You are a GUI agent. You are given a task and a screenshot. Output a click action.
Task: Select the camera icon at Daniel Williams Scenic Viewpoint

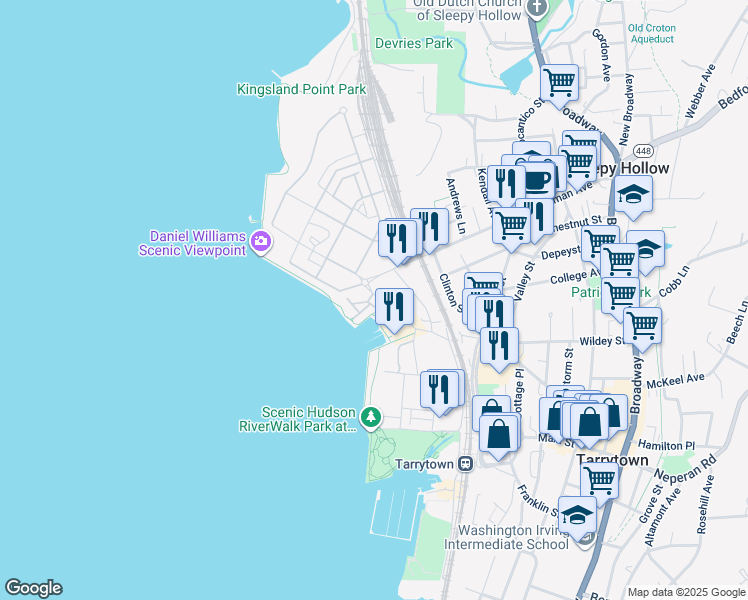261,240
